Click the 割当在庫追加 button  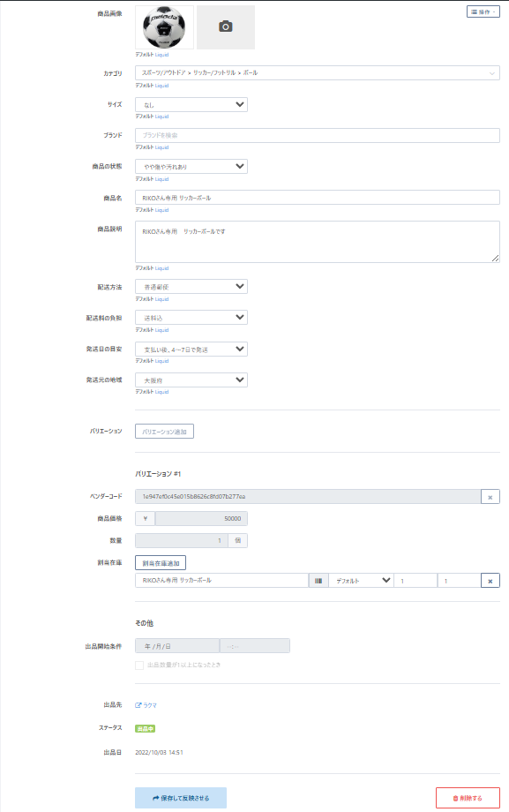click(161, 563)
